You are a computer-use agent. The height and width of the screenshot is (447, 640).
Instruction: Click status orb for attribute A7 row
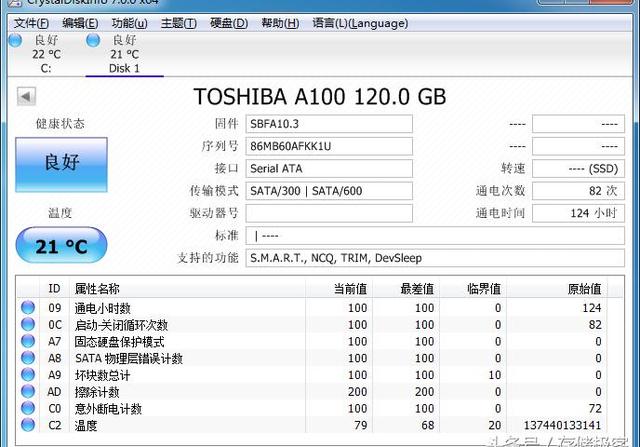pos(28,342)
